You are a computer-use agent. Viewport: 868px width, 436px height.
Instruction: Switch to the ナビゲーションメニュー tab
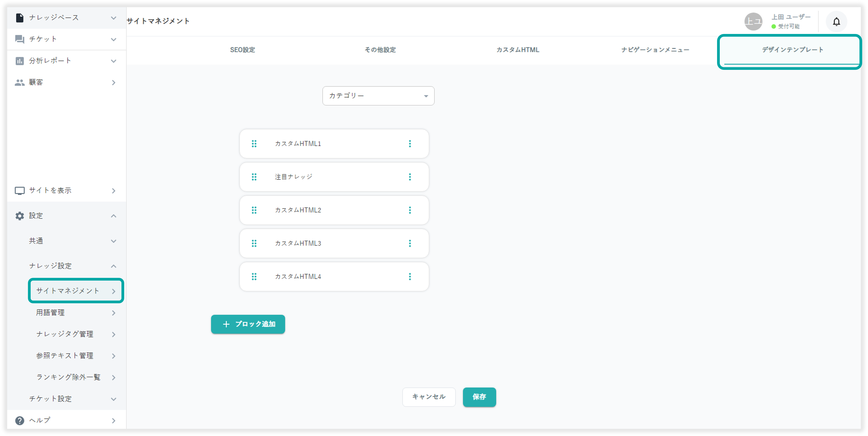[x=655, y=50]
